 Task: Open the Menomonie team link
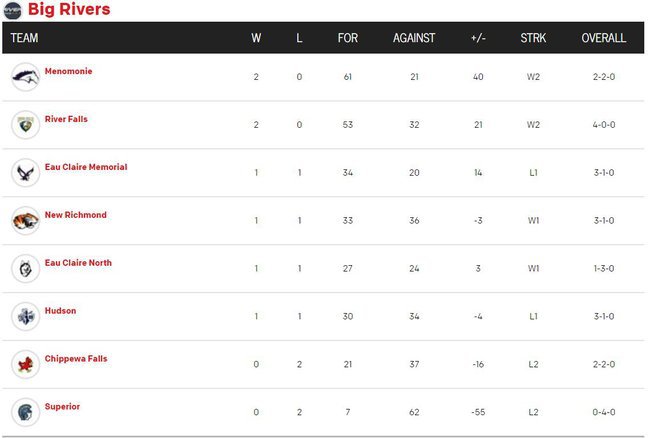[x=68, y=71]
